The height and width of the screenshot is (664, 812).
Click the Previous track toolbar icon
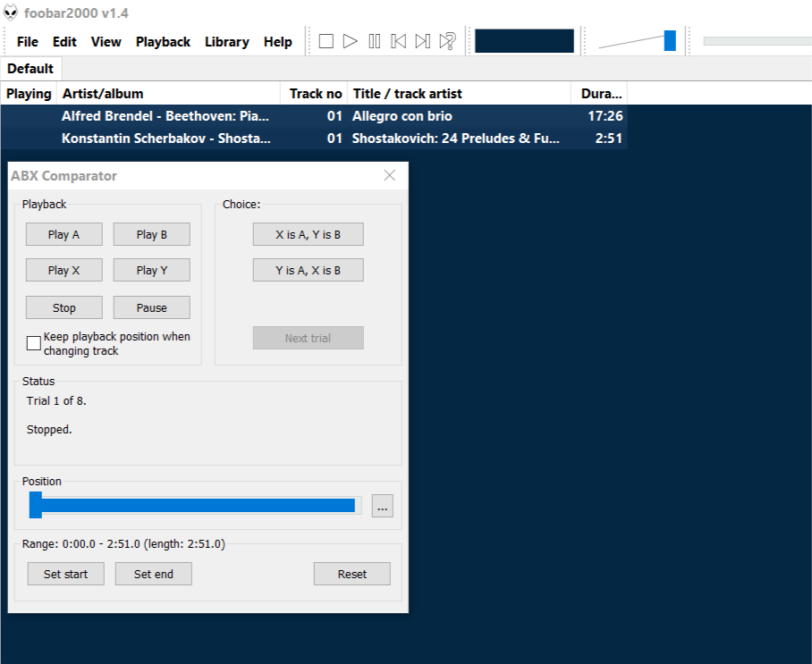(398, 41)
